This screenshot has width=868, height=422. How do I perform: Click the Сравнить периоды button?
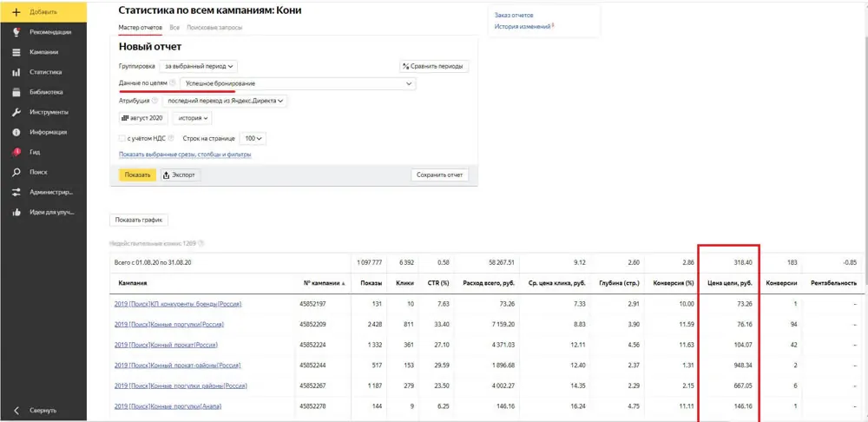point(434,67)
